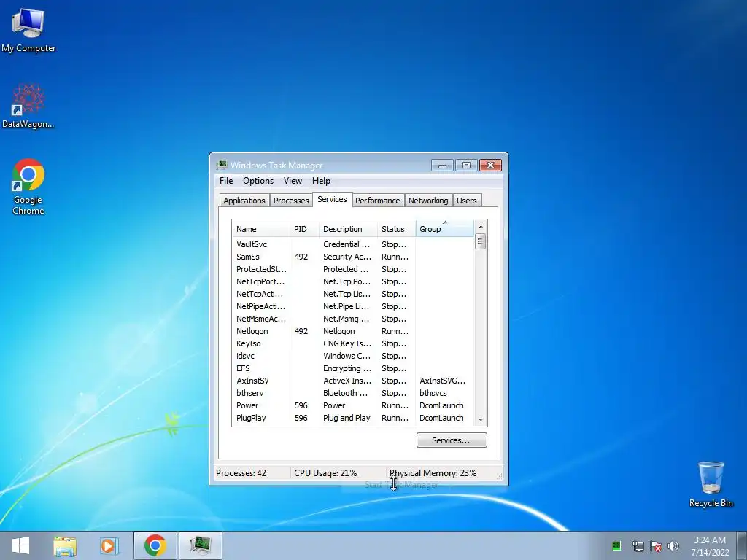Viewport: 747px width, 560px height.
Task: Switch to the Networking tab
Action: point(428,201)
